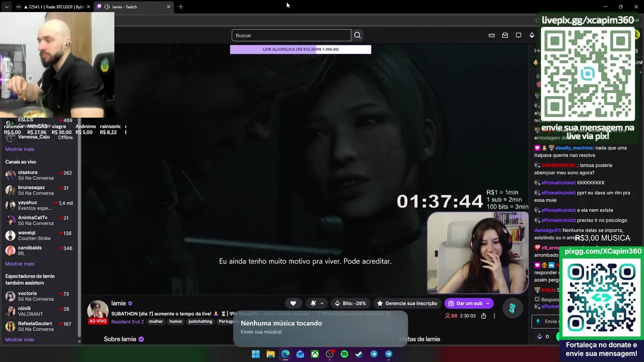Click Gerencie sua inscrição button
Image resolution: width=644 pixels, height=362 pixels.
point(407,303)
